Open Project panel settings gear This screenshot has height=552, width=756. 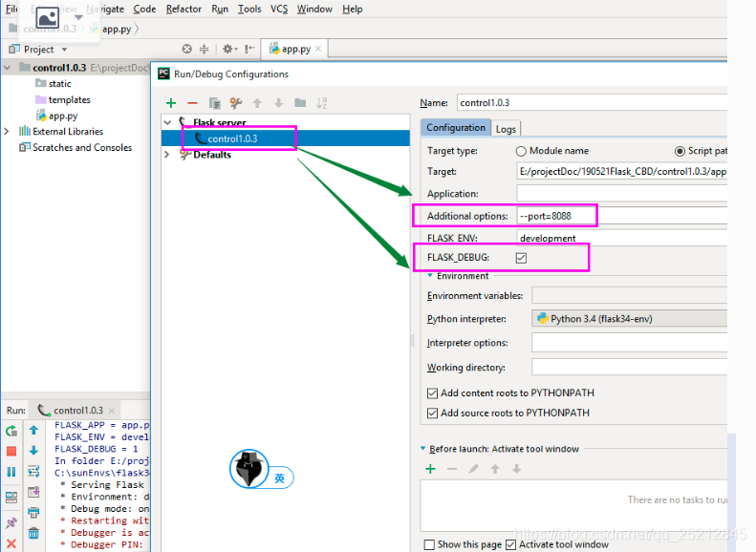pyautogui.click(x=229, y=49)
